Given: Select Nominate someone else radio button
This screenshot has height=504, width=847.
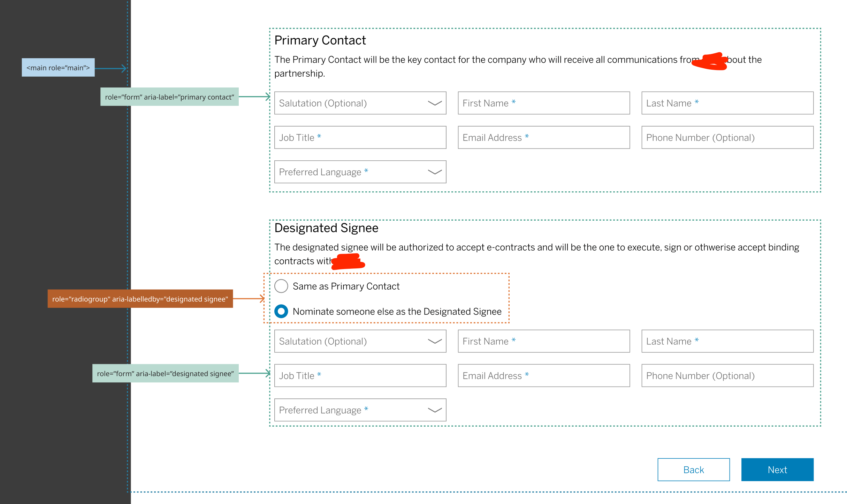Looking at the screenshot, I should click(x=281, y=311).
